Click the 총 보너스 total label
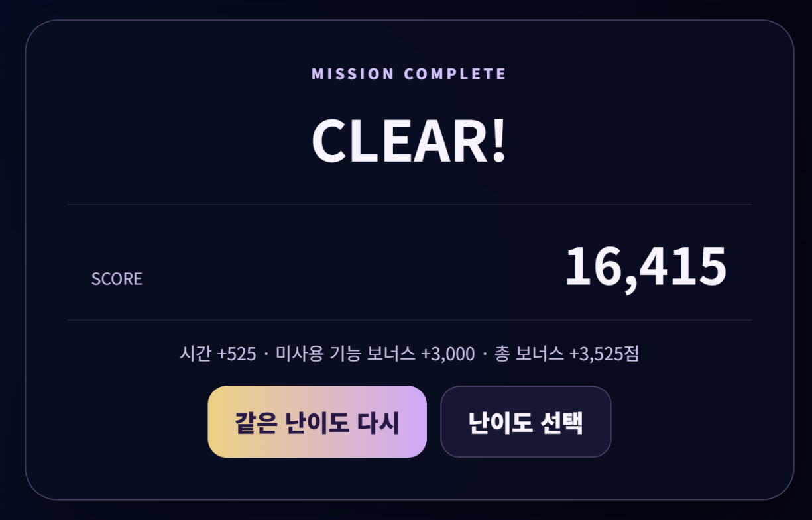This screenshot has height=520, width=812. [x=529, y=354]
